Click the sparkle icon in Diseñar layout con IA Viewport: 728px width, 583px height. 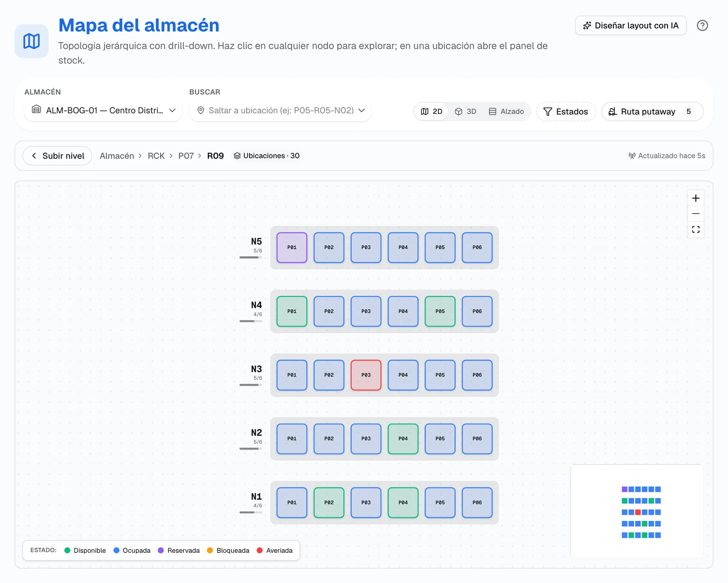point(587,25)
